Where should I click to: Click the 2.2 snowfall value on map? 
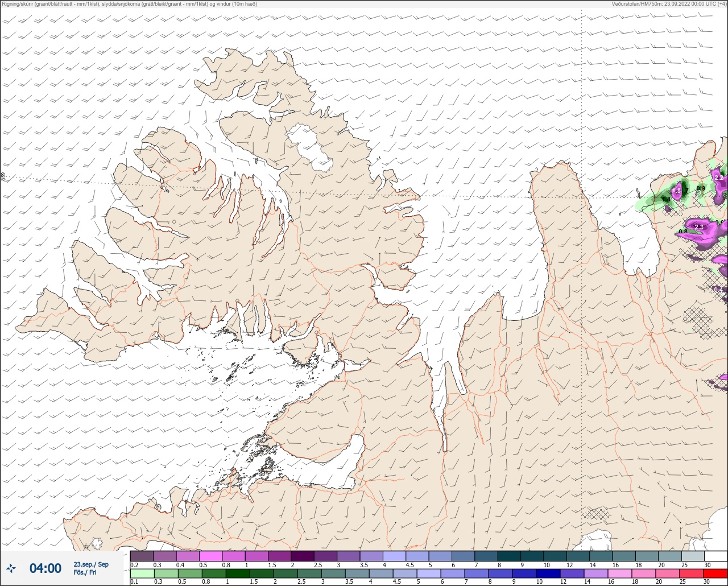tap(718, 178)
